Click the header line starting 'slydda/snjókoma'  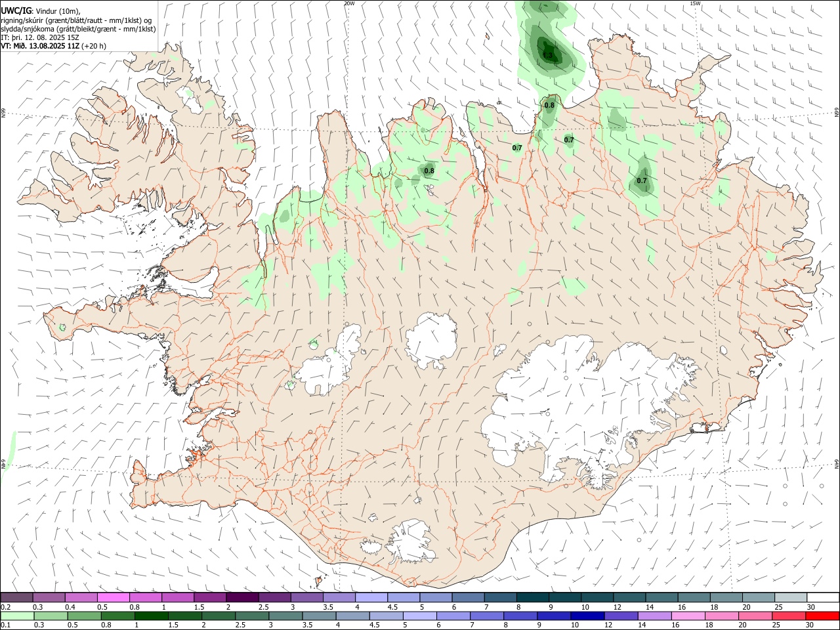click(78, 29)
